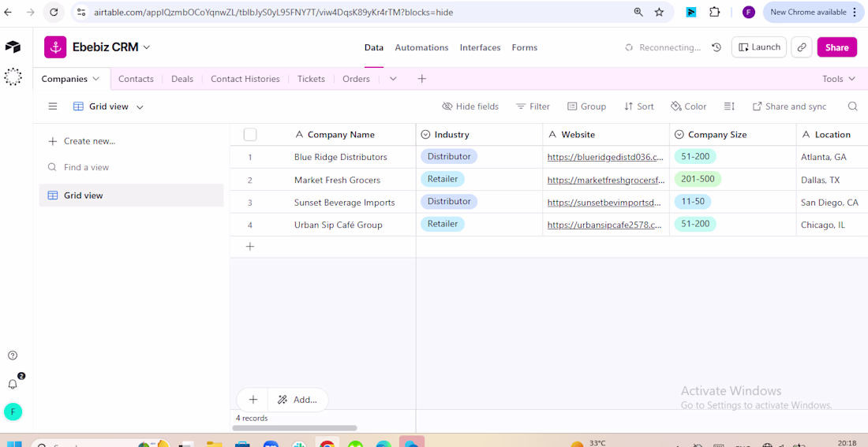Select Grid view in the sidebar list
Viewport: 868px width, 447px height.
click(131, 196)
